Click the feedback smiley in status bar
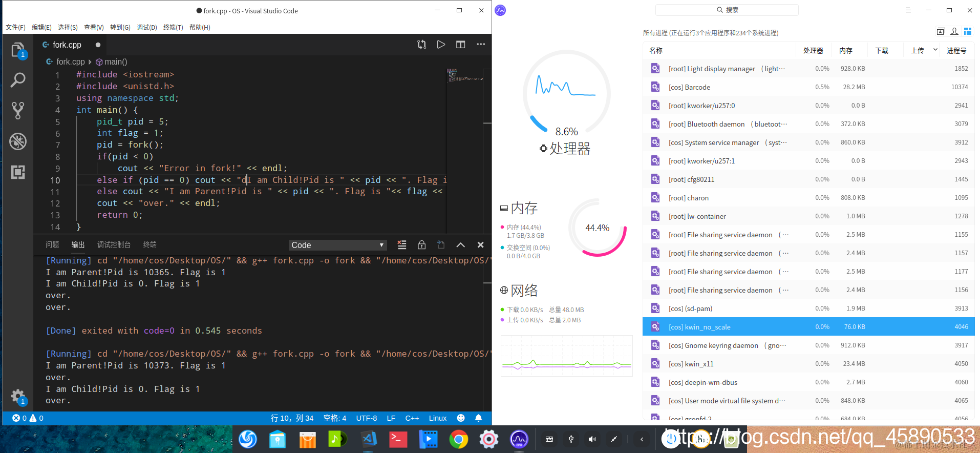The width and height of the screenshot is (980, 453). [x=461, y=418]
